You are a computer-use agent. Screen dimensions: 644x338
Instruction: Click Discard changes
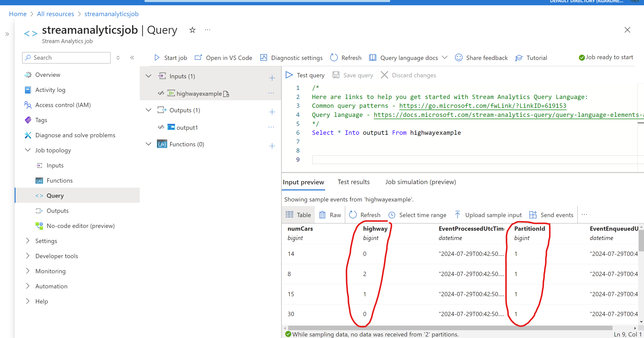(x=408, y=75)
